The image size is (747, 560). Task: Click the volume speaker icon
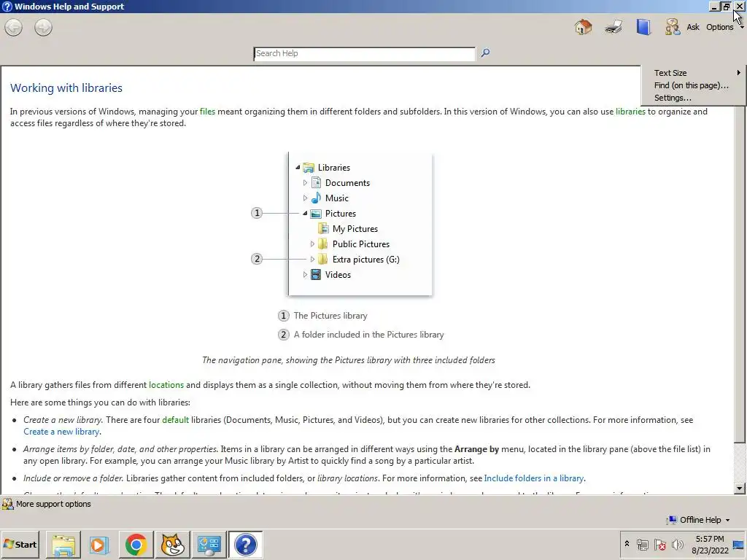(x=677, y=545)
